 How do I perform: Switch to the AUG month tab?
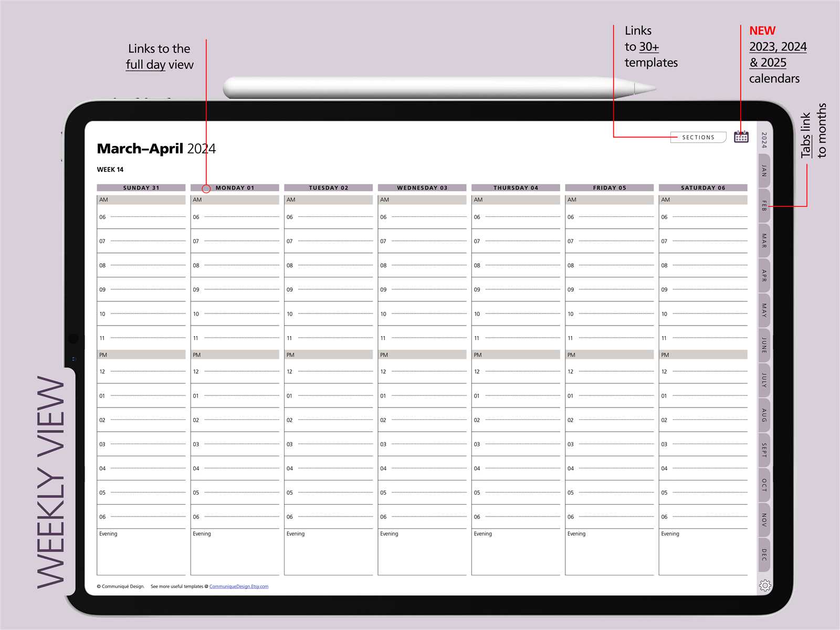764,415
